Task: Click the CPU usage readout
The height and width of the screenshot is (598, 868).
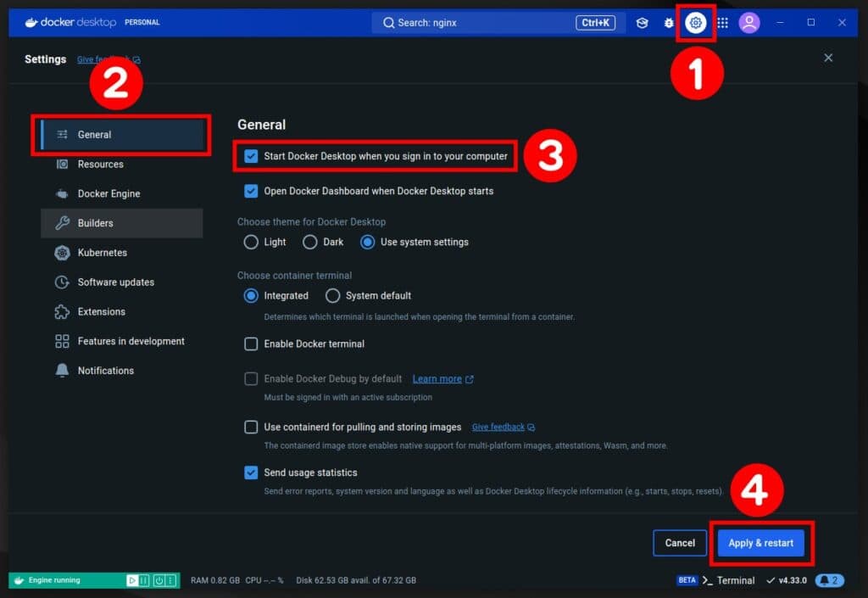Action: (264, 580)
